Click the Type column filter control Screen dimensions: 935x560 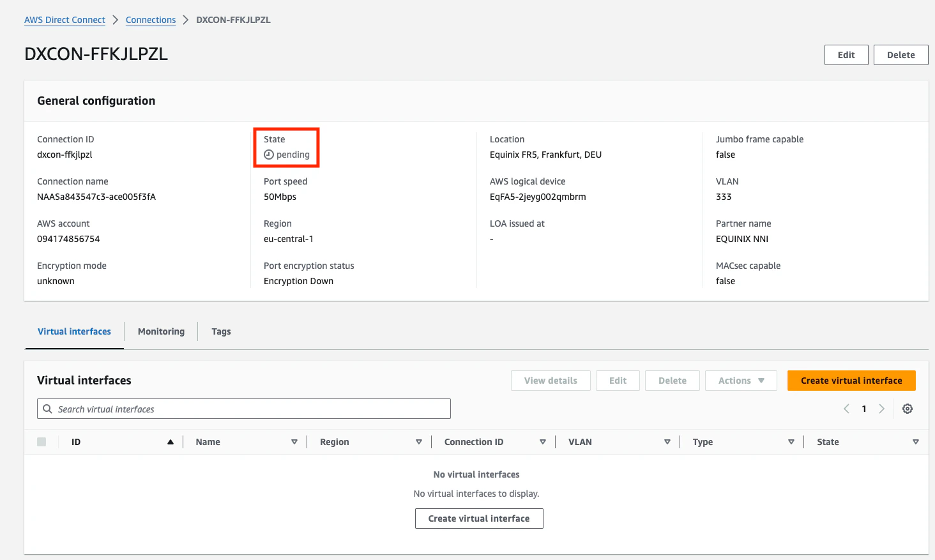click(791, 441)
